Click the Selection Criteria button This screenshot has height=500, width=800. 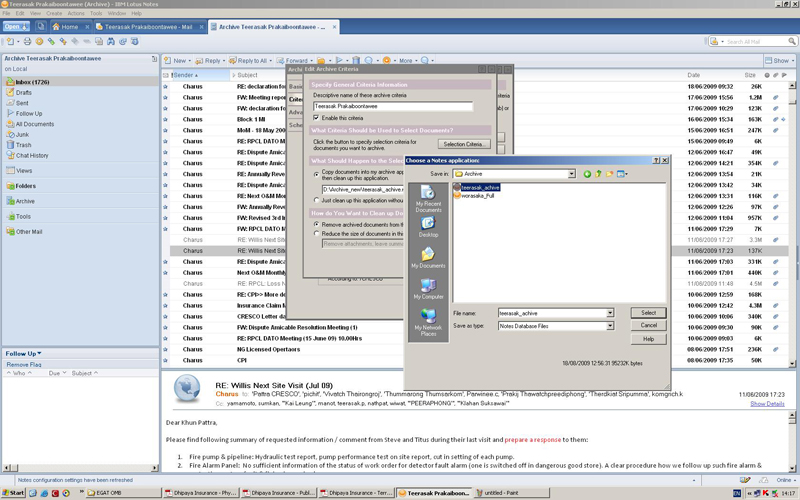pyautogui.click(x=464, y=144)
